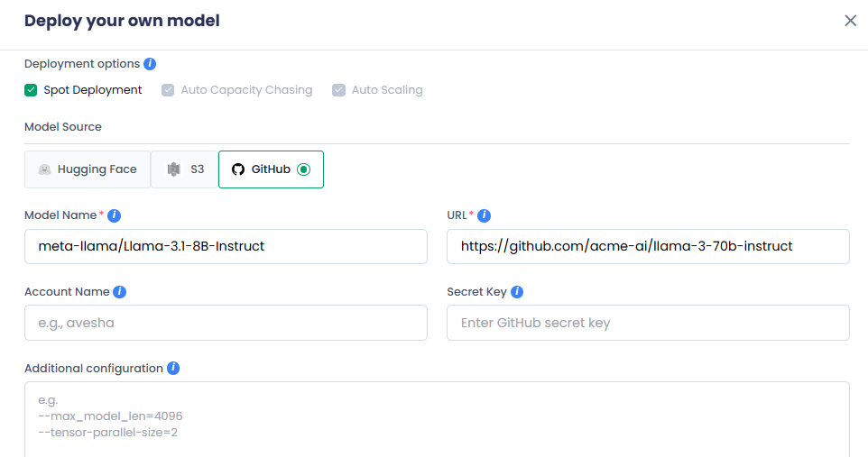
Task: Click info icon next to Additional configuration
Action: 173,369
